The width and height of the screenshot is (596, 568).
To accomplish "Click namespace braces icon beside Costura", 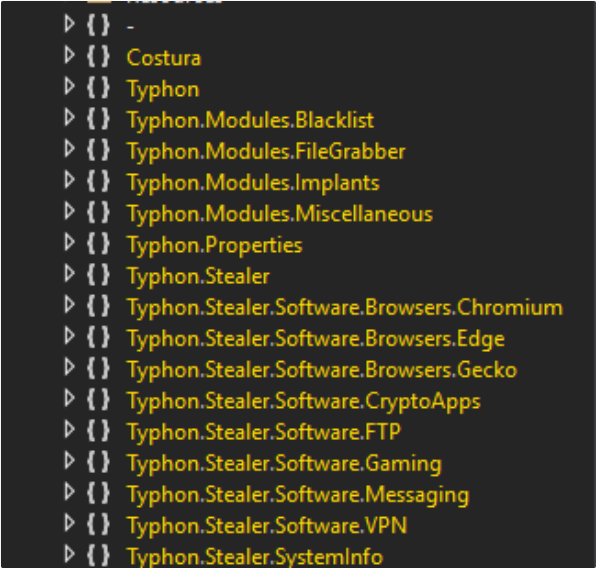I will 98,57.
